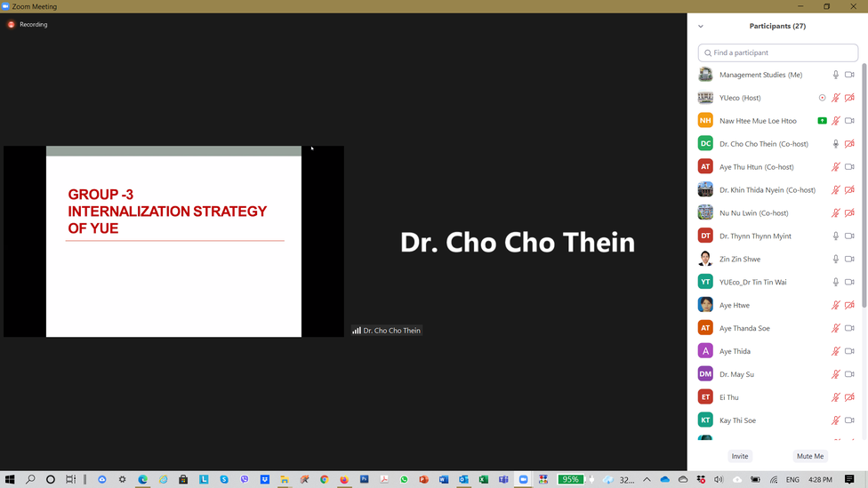Click the Zoom icon in the taskbar
Viewport: 868px width, 488px height.
524,480
